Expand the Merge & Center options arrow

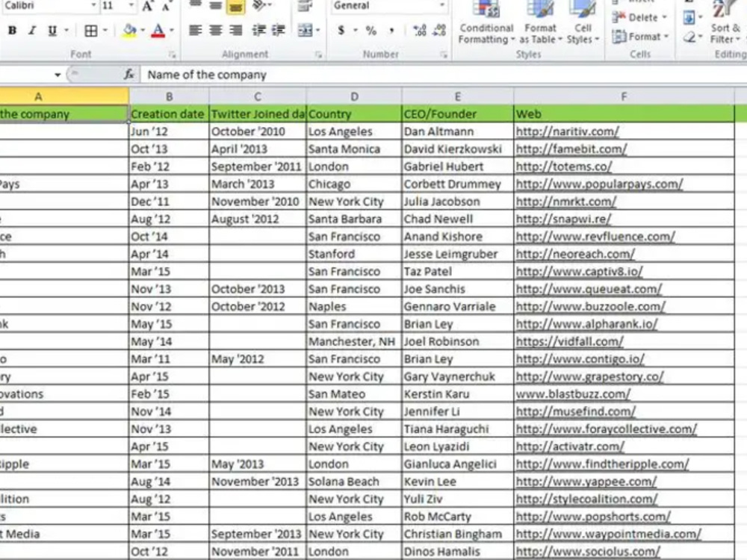pyautogui.click(x=317, y=31)
